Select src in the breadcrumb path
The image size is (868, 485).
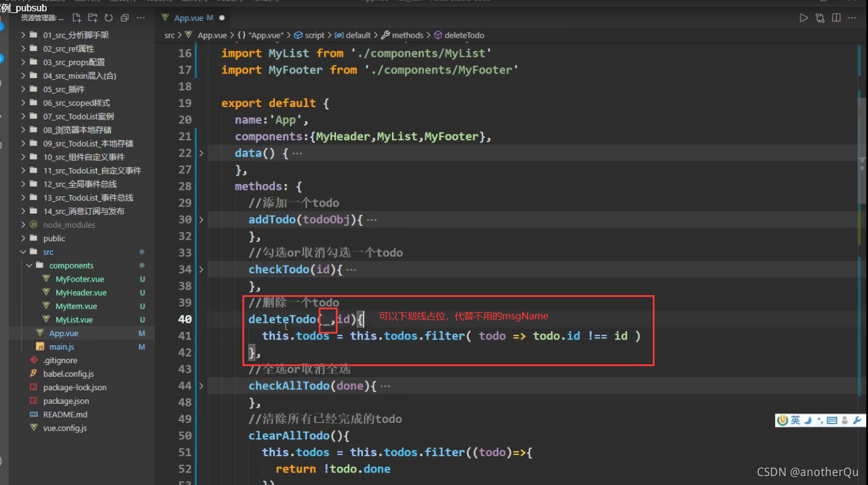click(170, 35)
